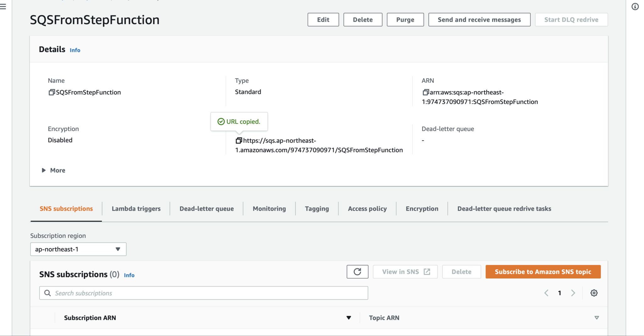The height and width of the screenshot is (336, 644).
Task: Copy the queue ARN
Action: [x=425, y=92]
